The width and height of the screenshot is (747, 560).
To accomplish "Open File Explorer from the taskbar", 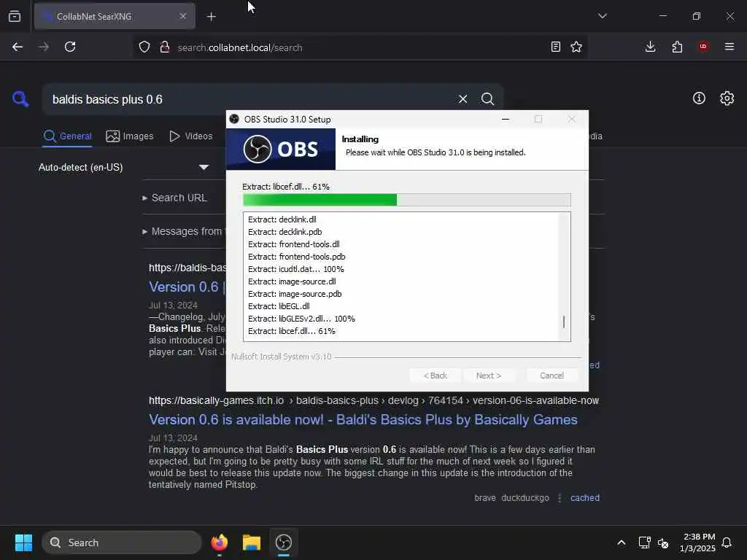I will click(x=252, y=542).
